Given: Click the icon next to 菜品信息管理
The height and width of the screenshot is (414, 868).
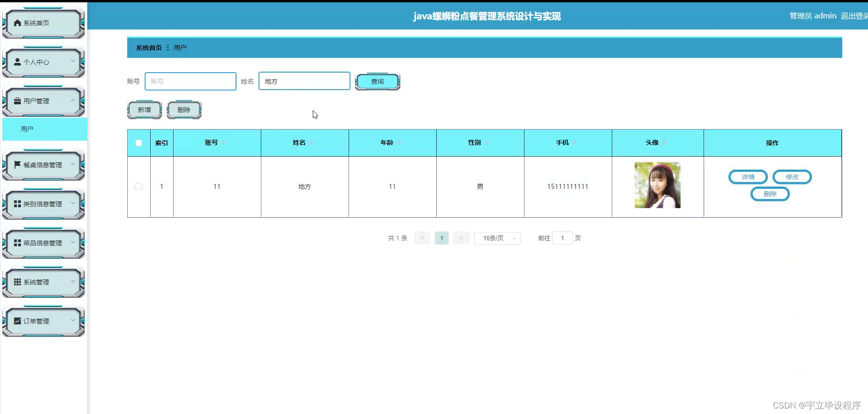Looking at the screenshot, I should [x=17, y=243].
